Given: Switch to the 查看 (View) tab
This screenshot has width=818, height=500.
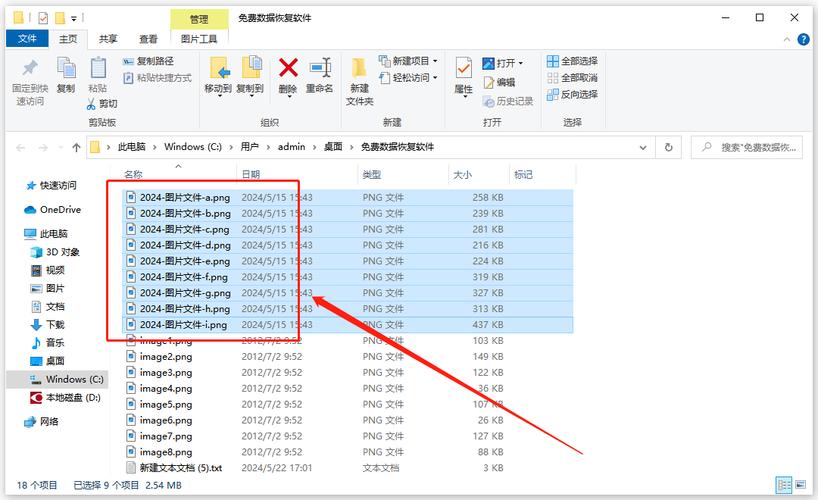Looking at the screenshot, I should coord(148,39).
